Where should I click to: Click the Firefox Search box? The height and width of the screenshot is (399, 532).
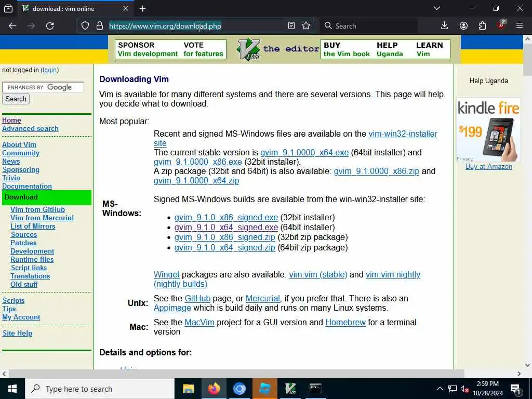point(369,26)
